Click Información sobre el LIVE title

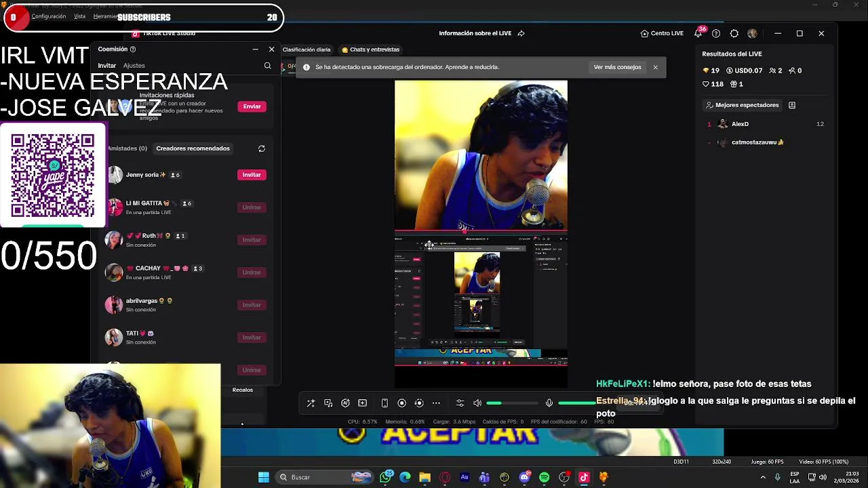475,33
